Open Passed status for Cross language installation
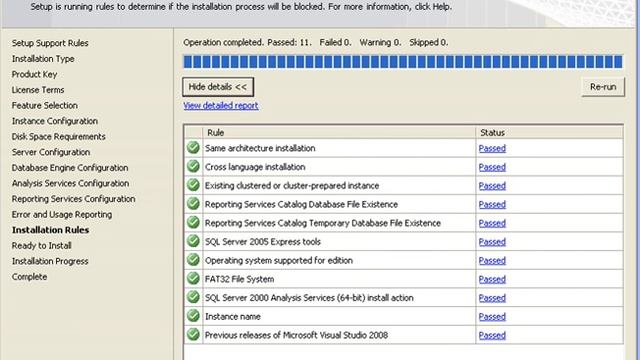 point(492,167)
